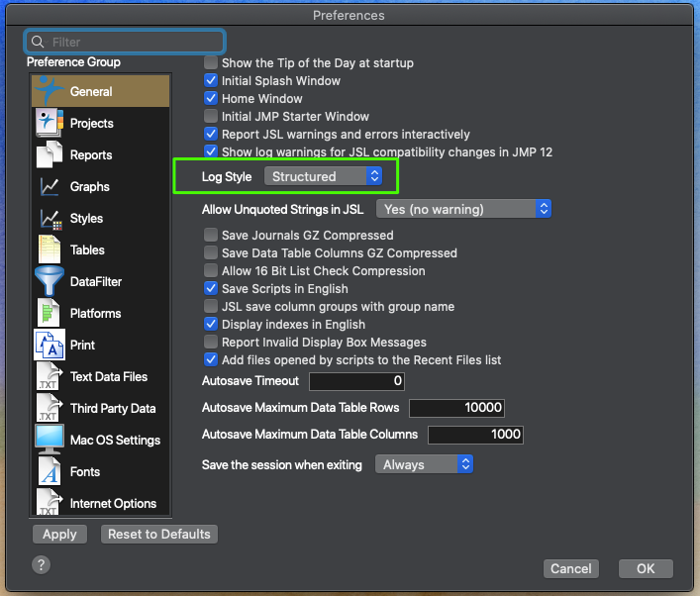Open the Mac OS Settings monitor icon
Viewport: 700px width, 596px height.
tap(50, 440)
